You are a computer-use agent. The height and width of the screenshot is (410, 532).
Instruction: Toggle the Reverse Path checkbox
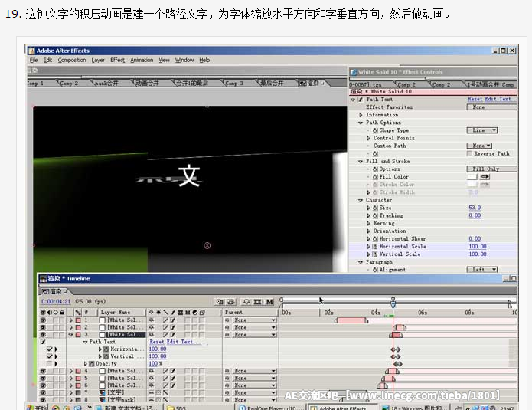(469, 154)
